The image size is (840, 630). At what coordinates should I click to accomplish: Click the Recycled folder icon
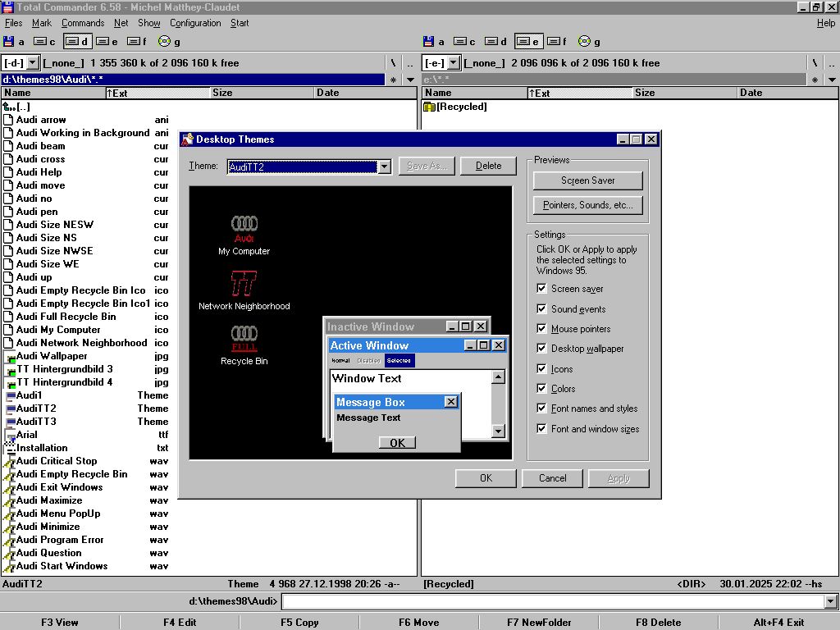click(x=429, y=107)
